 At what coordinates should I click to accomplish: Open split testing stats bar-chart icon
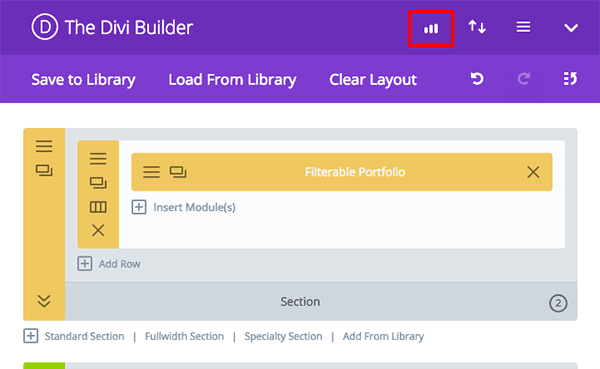[x=431, y=29]
